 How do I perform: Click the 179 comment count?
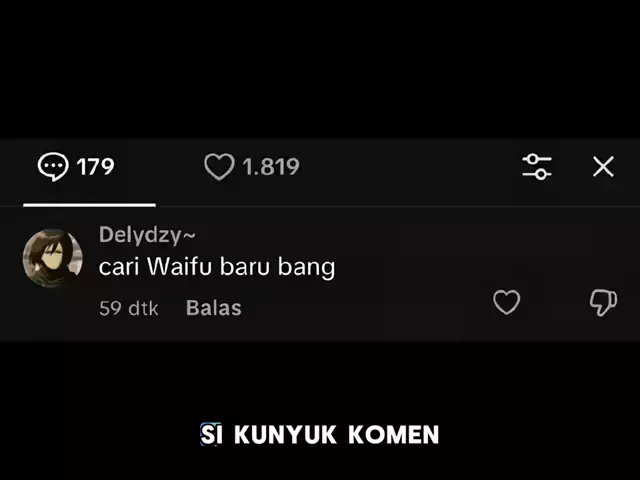pyautogui.click(x=95, y=167)
